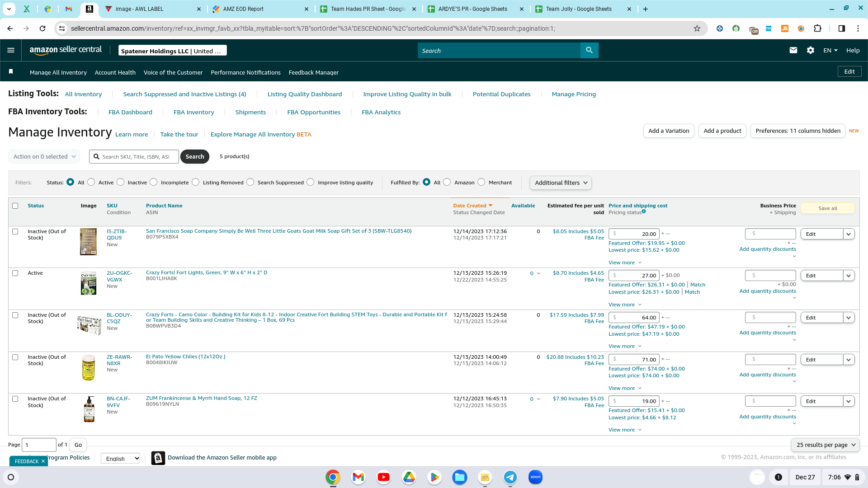Open Telegram from the shelf
The image size is (868, 488).
click(x=510, y=477)
